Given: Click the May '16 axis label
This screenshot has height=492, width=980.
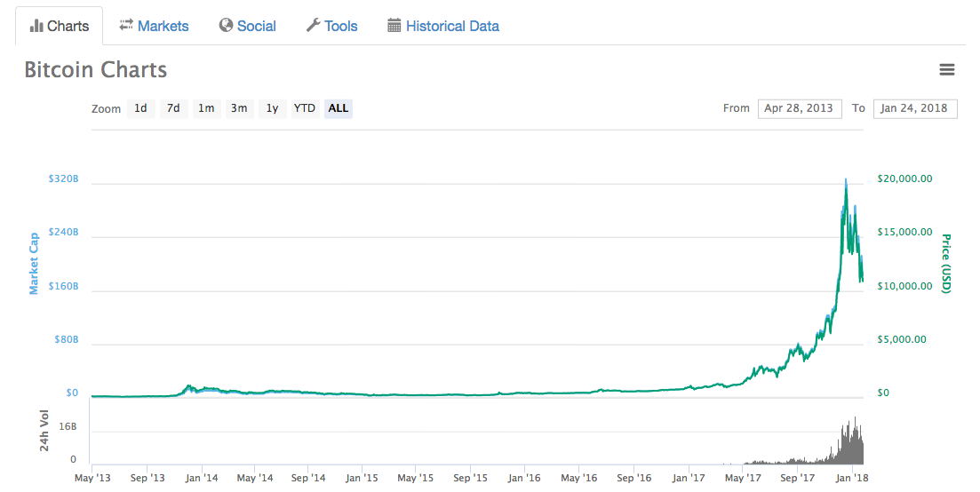Looking at the screenshot, I should pos(578,478).
